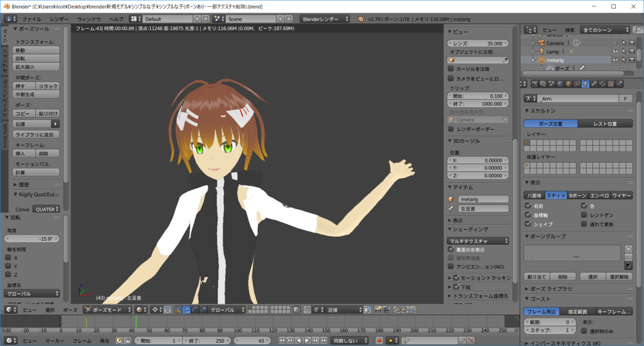
Task: Open the Physics properties tab icon
Action: point(619,84)
